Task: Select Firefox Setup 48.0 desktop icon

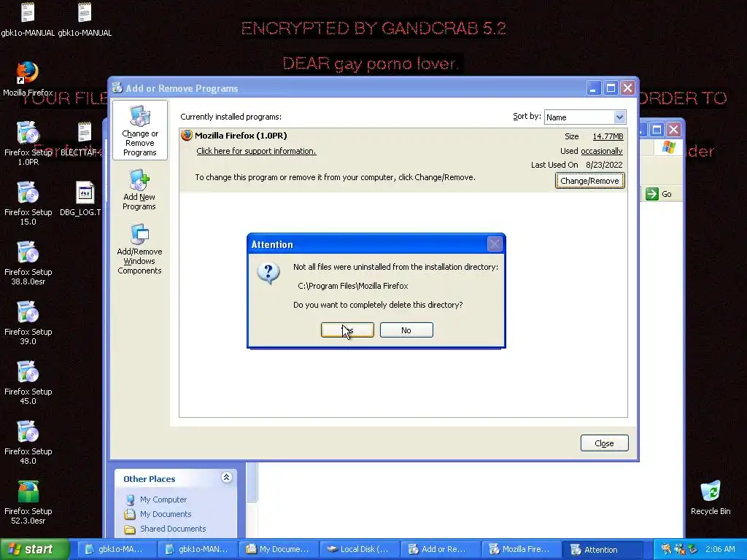Action: [28, 442]
